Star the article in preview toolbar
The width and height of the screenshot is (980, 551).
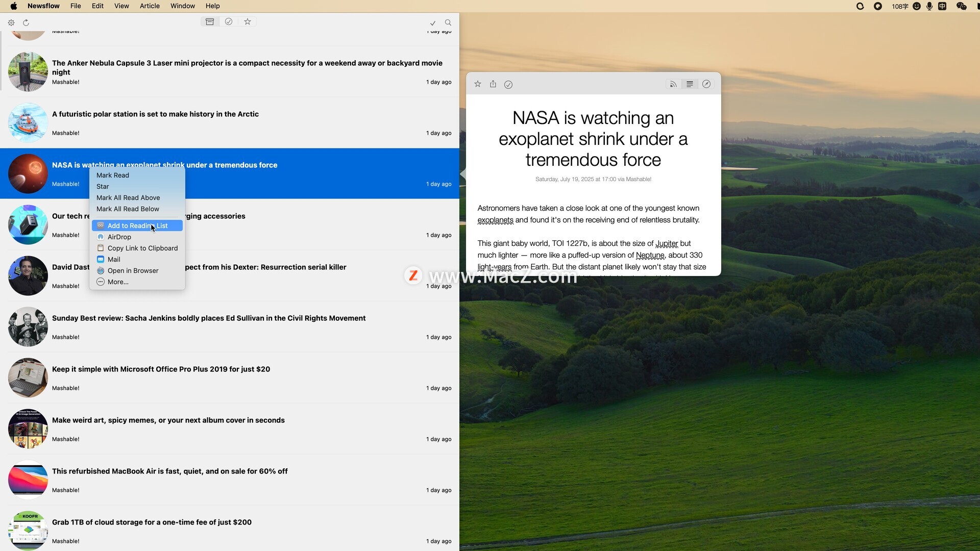478,84
